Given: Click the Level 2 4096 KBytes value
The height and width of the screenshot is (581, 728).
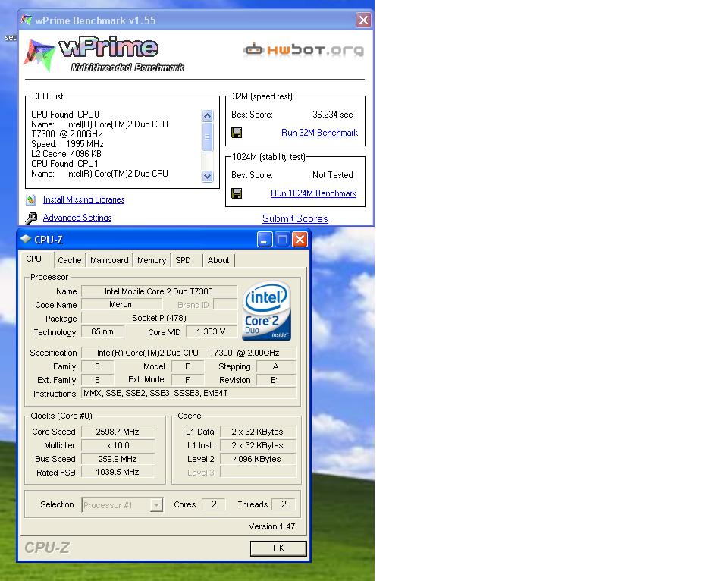Looking at the screenshot, I should [x=257, y=459].
